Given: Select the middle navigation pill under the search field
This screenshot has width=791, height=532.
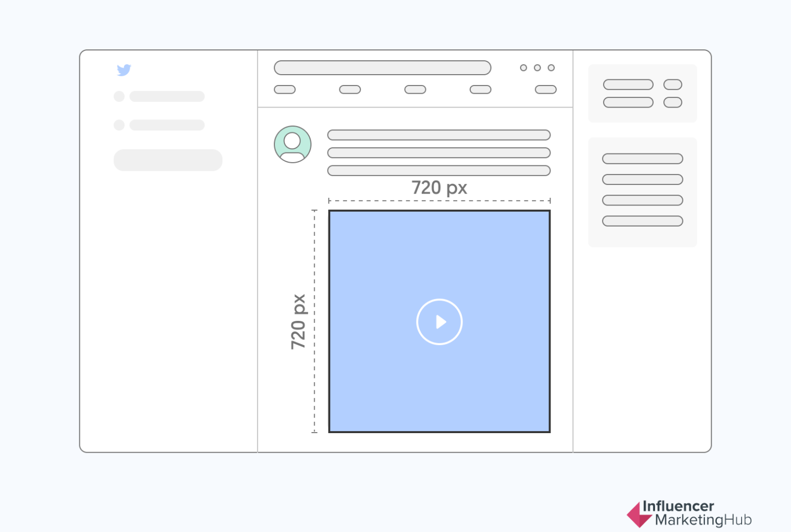Looking at the screenshot, I should [x=415, y=89].
